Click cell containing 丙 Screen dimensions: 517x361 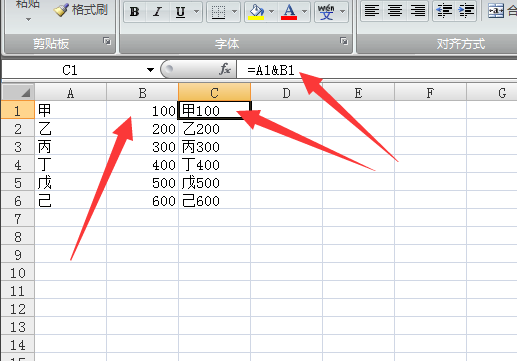point(70,146)
